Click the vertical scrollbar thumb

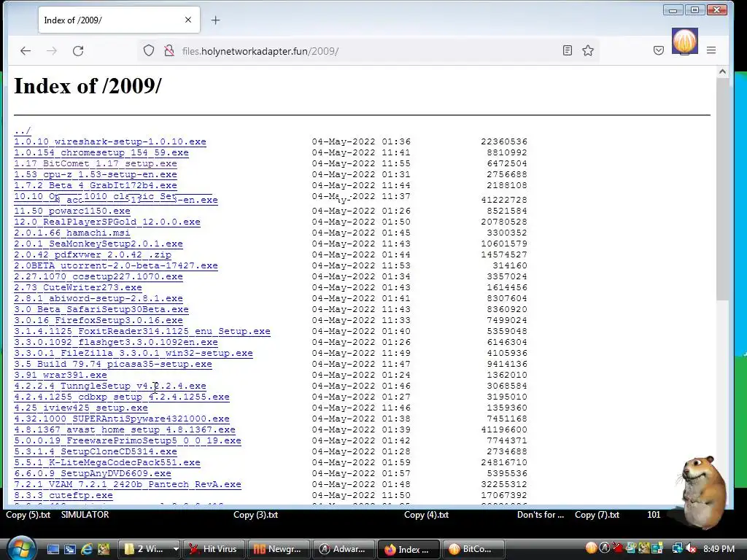click(722, 189)
